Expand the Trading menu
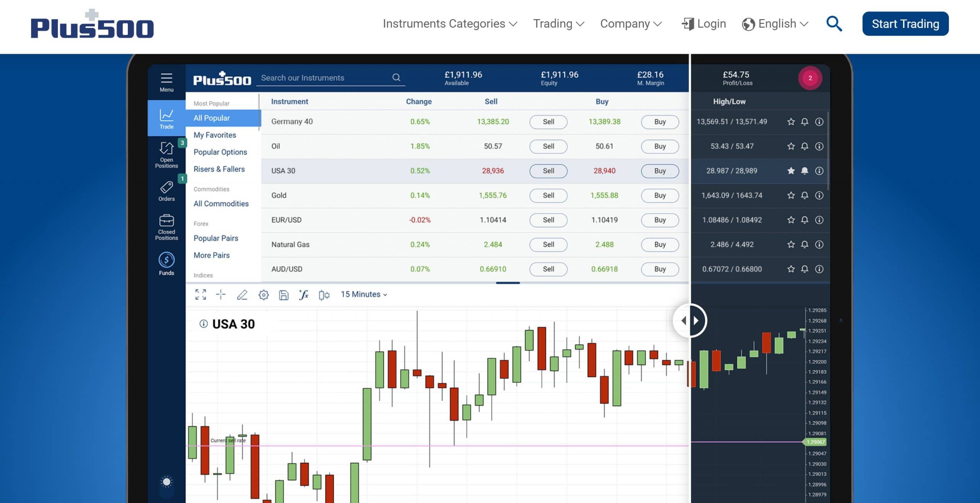Image resolution: width=980 pixels, height=503 pixels. pyautogui.click(x=559, y=24)
